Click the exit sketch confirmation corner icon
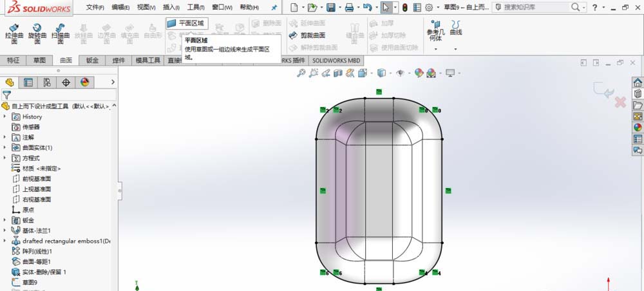Image resolution: width=644 pixels, height=291 pixels. [603, 91]
